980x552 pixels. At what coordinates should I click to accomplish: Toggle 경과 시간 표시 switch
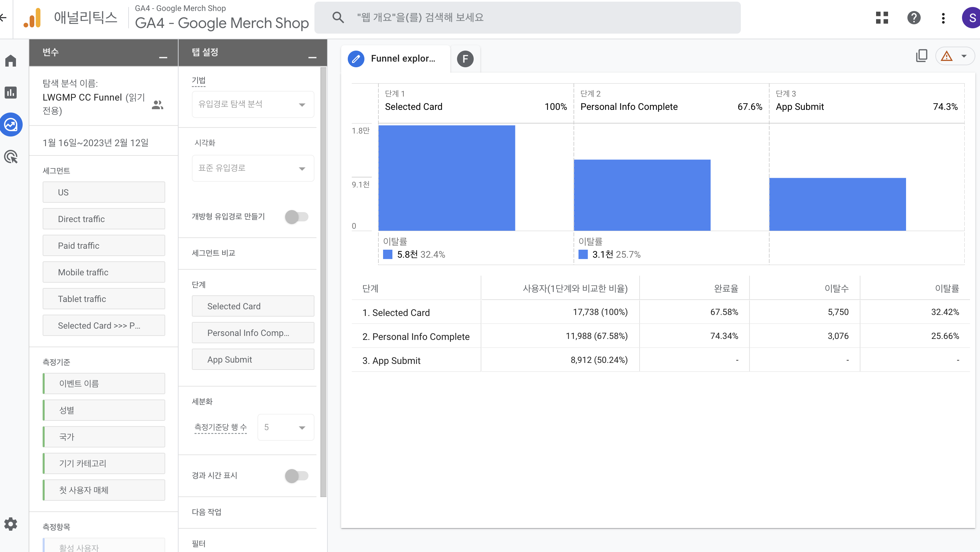click(x=297, y=475)
